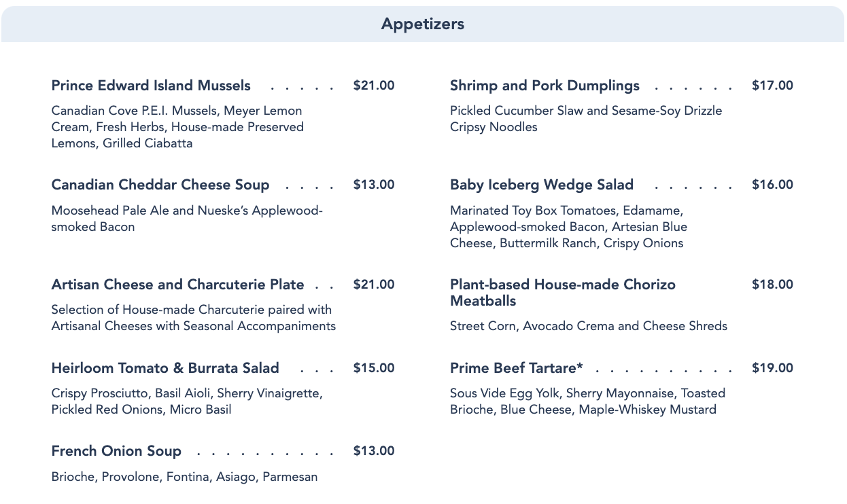Screen dimensions: 847x504
Task: Choose Artisan Cheese and Charcuterie Plate title
Action: tap(177, 285)
